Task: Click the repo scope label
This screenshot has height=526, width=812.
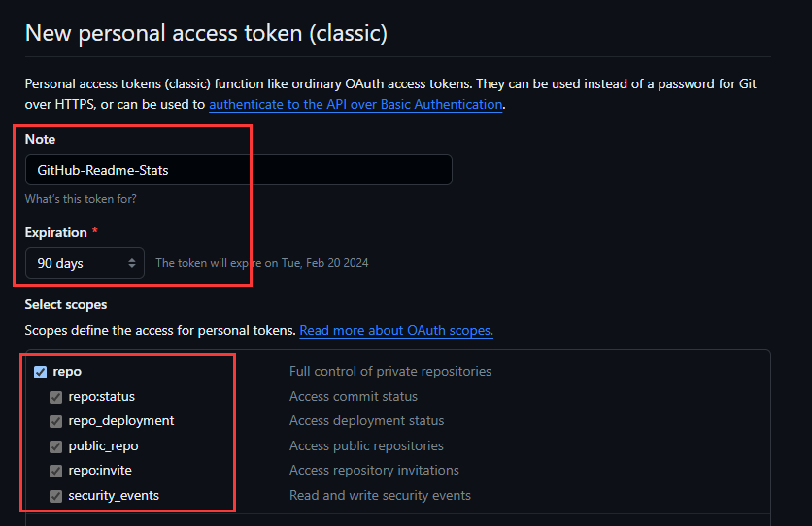Action: 67,372
